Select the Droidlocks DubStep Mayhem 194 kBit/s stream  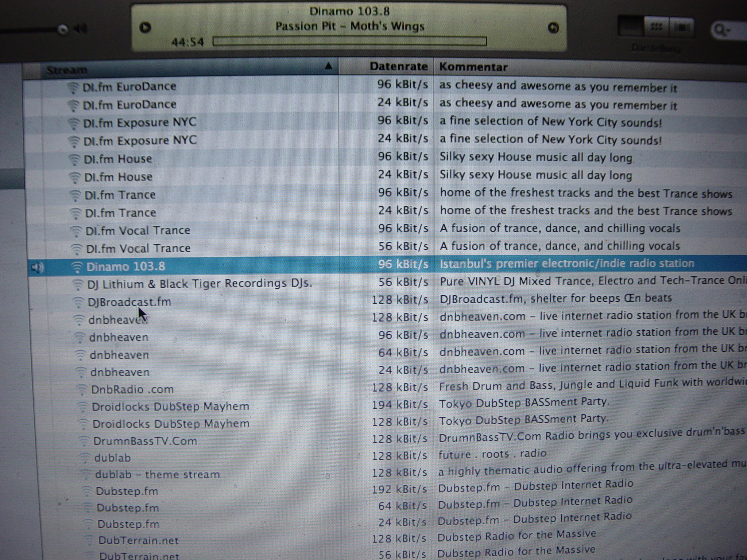170,407
